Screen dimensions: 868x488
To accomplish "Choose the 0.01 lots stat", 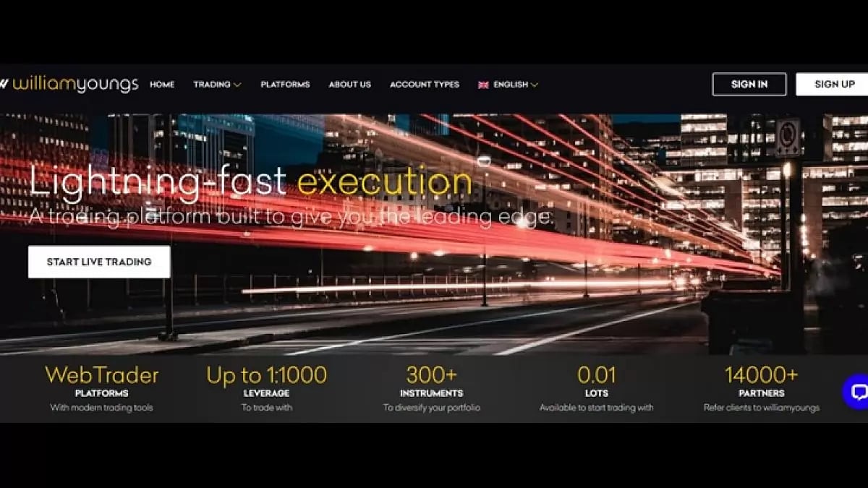I will coord(596,375).
